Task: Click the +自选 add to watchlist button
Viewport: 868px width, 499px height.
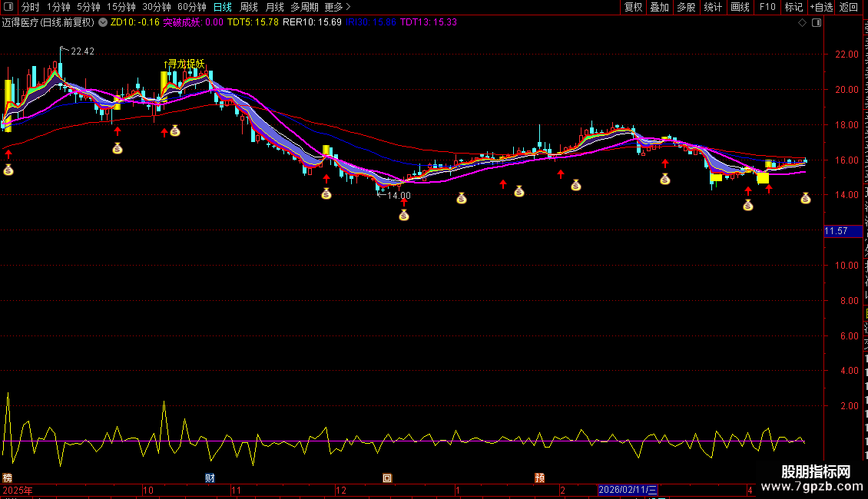Action: point(820,7)
